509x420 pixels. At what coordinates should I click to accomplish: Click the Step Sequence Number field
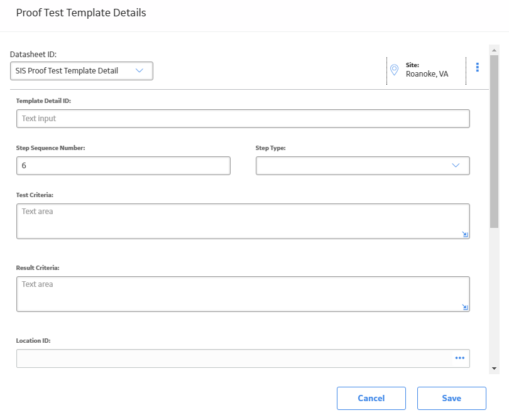[123, 166]
